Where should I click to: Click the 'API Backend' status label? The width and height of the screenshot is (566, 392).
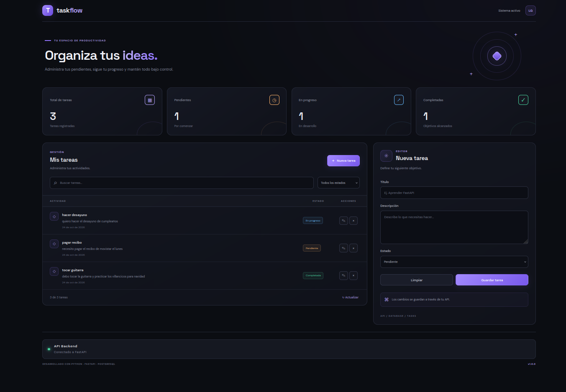tap(66, 346)
